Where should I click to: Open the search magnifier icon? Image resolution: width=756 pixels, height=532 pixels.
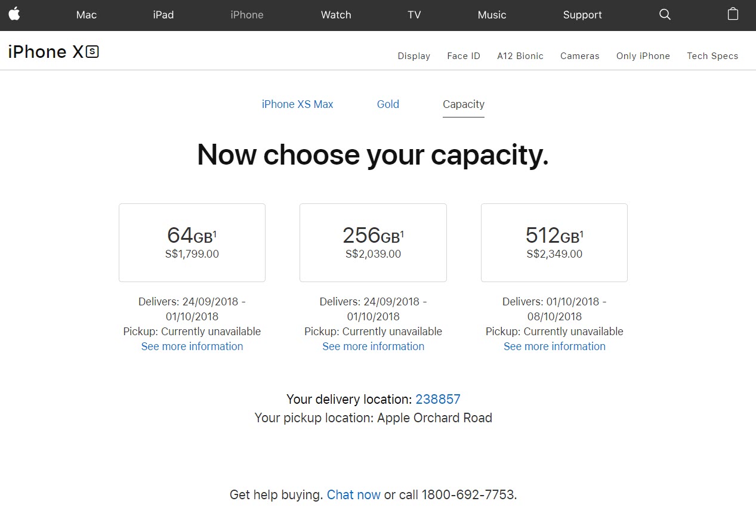coord(665,14)
